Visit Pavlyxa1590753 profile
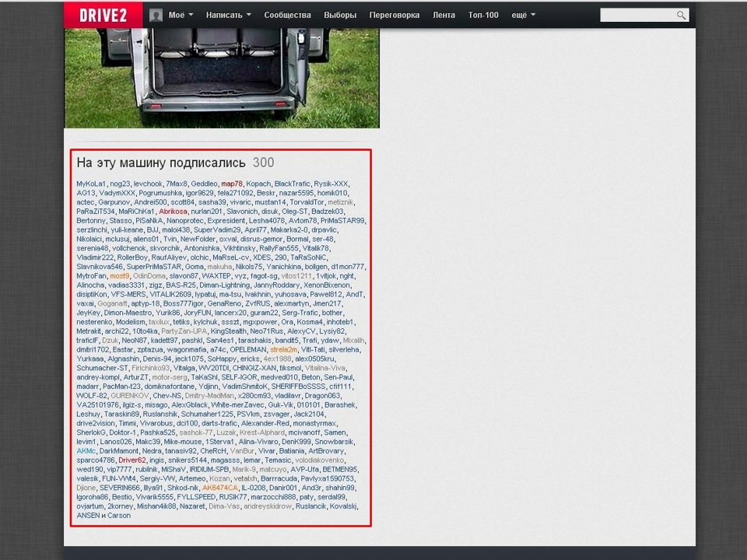747x560 pixels. tap(328, 478)
